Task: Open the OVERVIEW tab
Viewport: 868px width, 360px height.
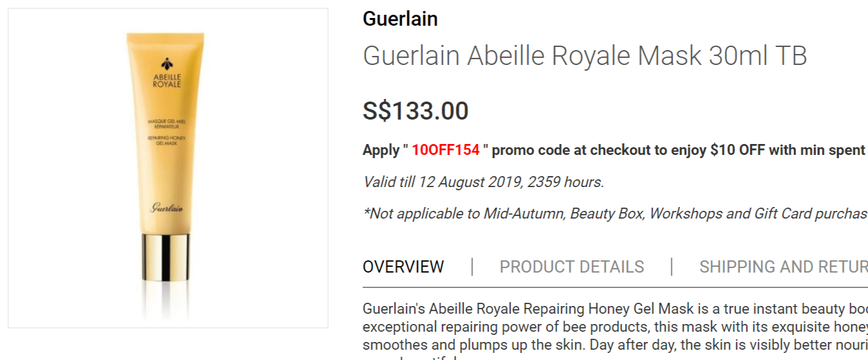Action: [x=403, y=267]
